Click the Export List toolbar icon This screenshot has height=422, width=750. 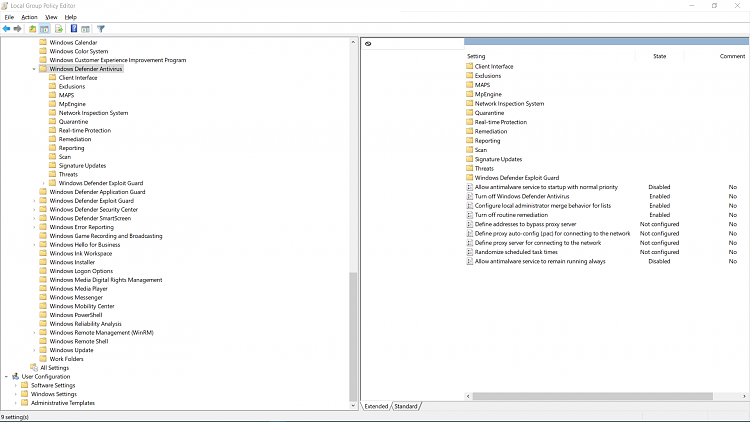coord(59,29)
